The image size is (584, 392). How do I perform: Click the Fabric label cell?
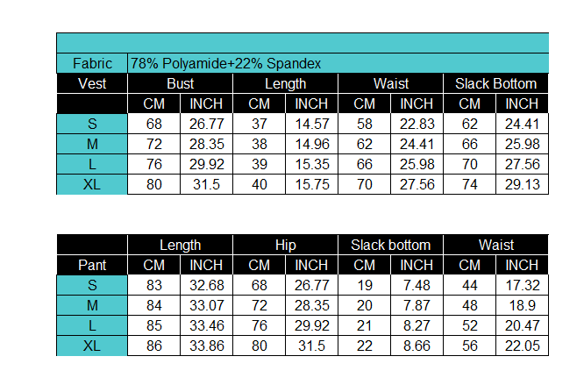[92, 63]
